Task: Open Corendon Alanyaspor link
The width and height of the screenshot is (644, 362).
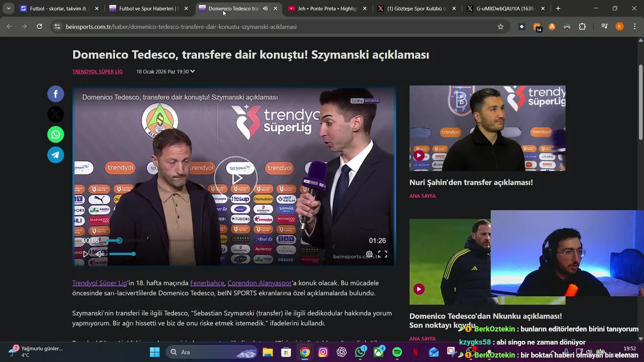Action: tap(260, 283)
